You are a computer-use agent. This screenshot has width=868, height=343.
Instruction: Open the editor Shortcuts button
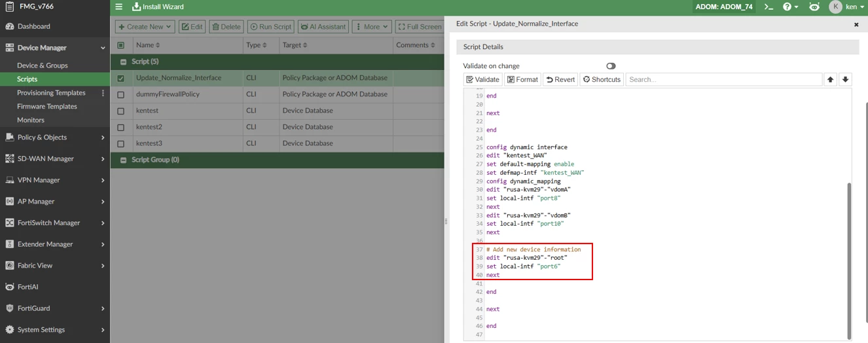(x=602, y=79)
